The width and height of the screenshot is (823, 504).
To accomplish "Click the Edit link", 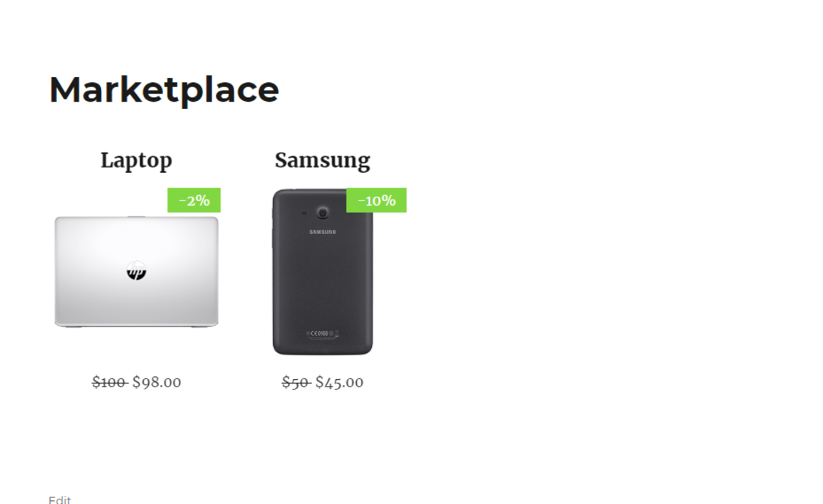I will [x=60, y=500].
